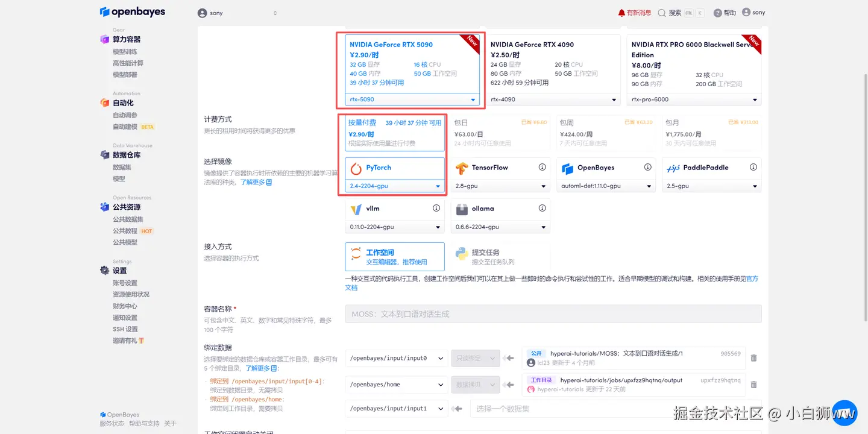Image resolution: width=868 pixels, height=434 pixels.
Task: Click the vllm logo icon
Action: point(356,209)
